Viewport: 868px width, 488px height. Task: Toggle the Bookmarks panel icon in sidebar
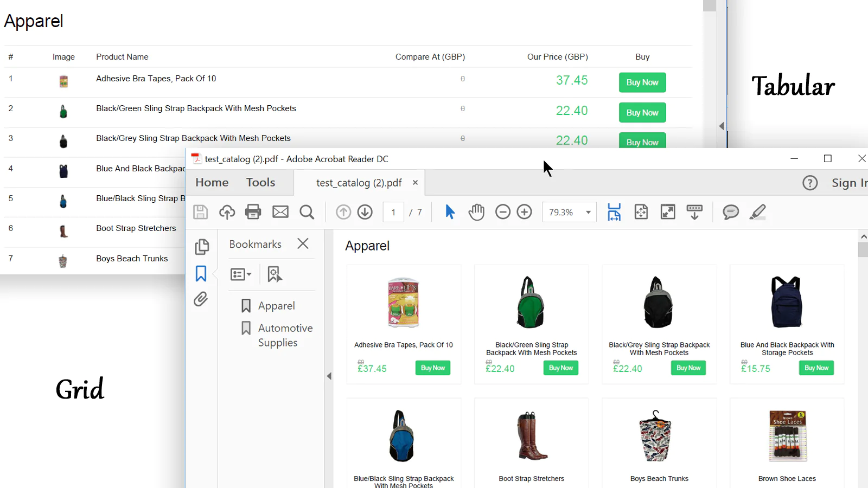pyautogui.click(x=201, y=273)
